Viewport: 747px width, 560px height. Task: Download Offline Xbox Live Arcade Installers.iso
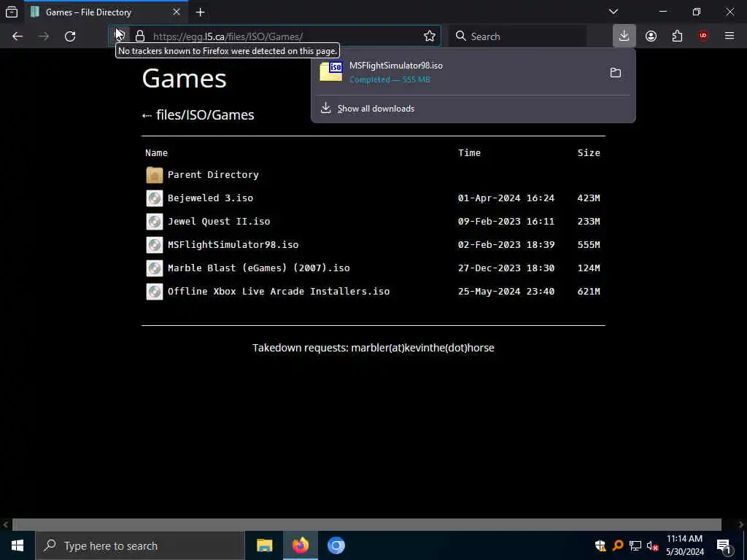(279, 292)
